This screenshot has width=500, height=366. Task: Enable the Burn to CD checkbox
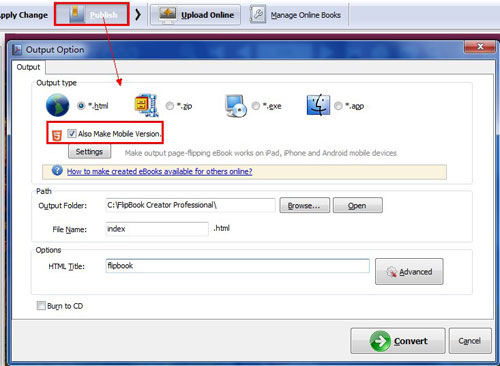41,306
